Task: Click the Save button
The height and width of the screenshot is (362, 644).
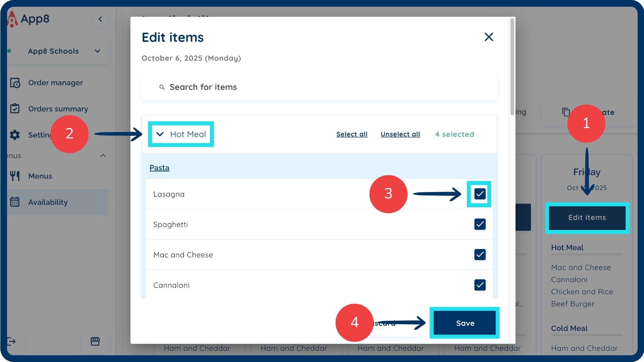Action: point(465,323)
